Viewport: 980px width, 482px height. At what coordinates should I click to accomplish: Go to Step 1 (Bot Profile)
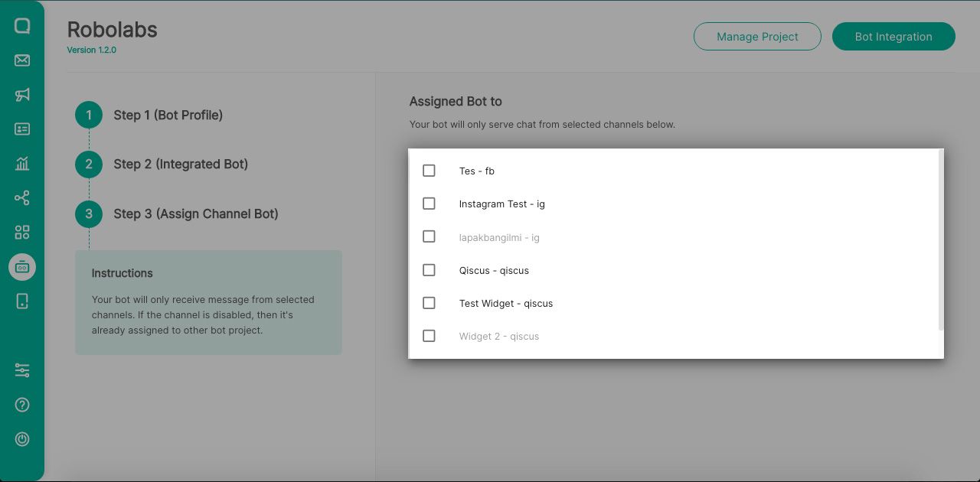pos(168,116)
